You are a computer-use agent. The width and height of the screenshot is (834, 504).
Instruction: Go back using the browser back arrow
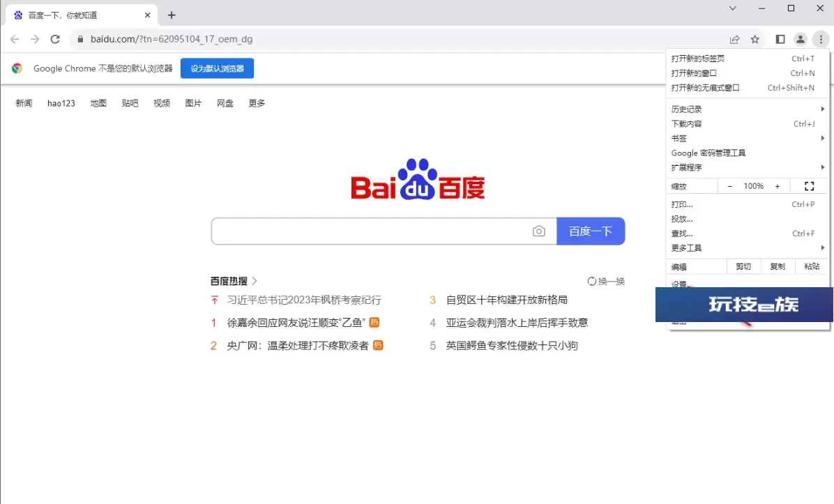[15, 39]
